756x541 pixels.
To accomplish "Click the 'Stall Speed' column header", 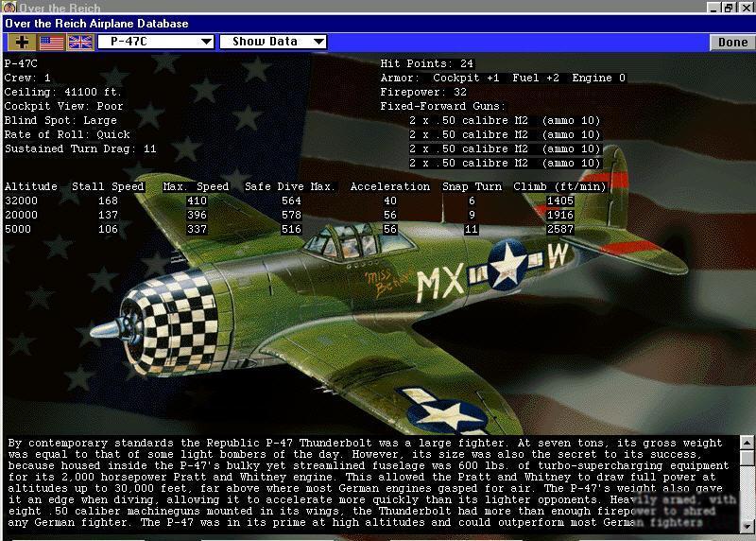I will [x=108, y=186].
